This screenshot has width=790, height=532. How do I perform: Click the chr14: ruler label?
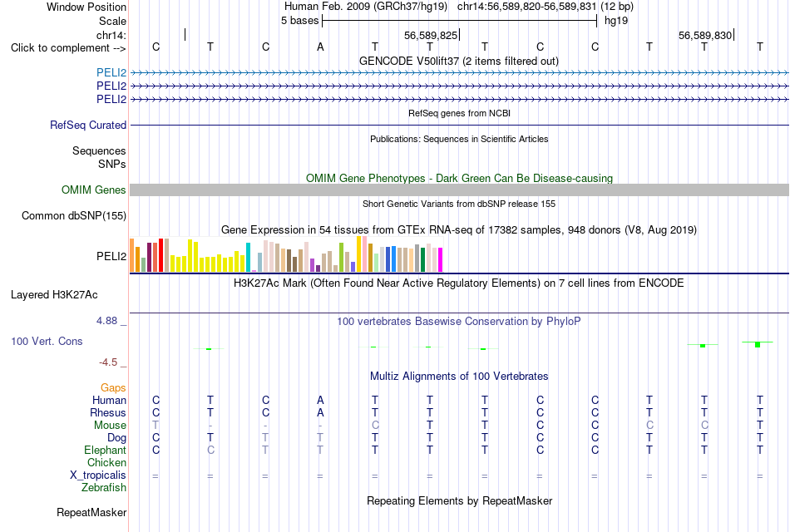111,35
